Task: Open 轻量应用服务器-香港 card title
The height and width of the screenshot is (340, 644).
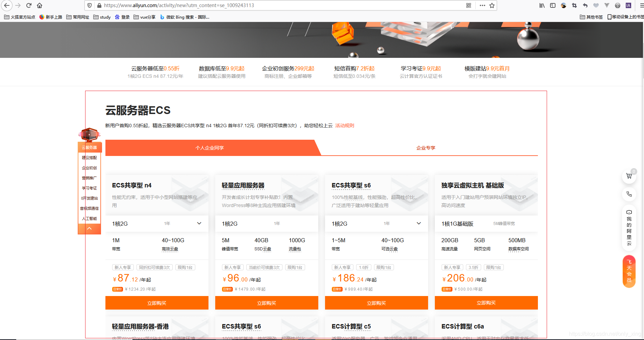Action: coord(140,326)
